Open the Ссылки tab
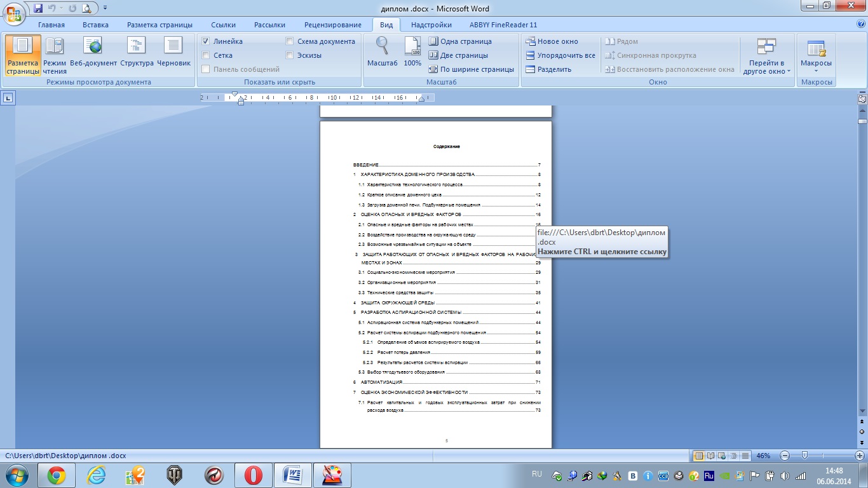 point(224,25)
